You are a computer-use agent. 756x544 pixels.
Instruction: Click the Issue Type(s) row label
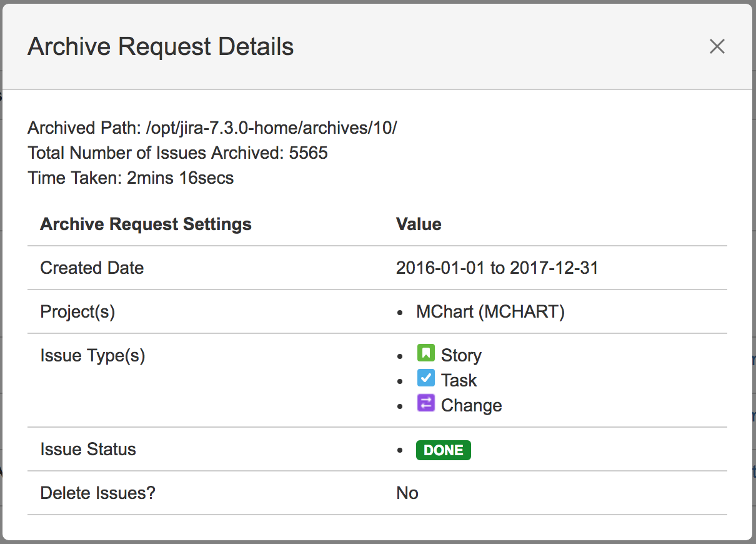point(92,356)
